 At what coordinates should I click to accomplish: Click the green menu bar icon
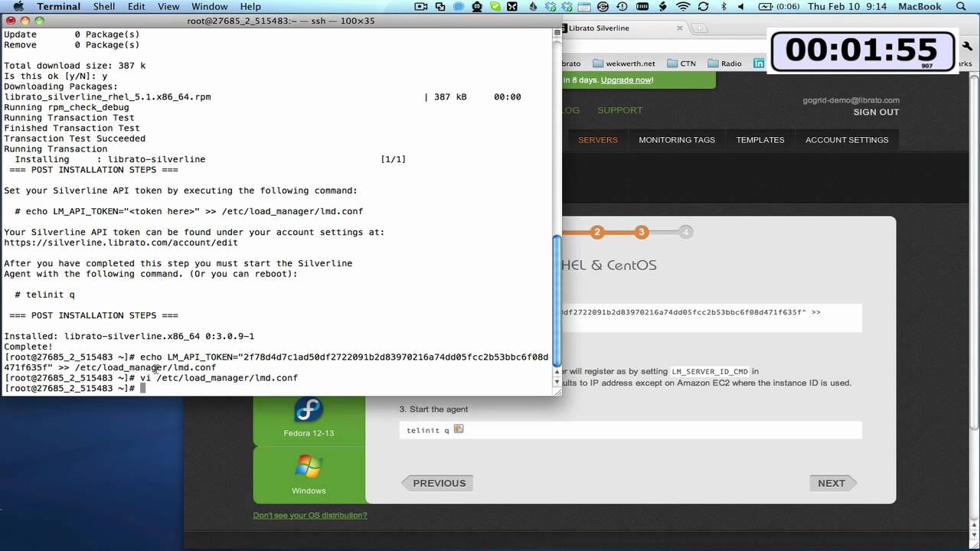(495, 7)
